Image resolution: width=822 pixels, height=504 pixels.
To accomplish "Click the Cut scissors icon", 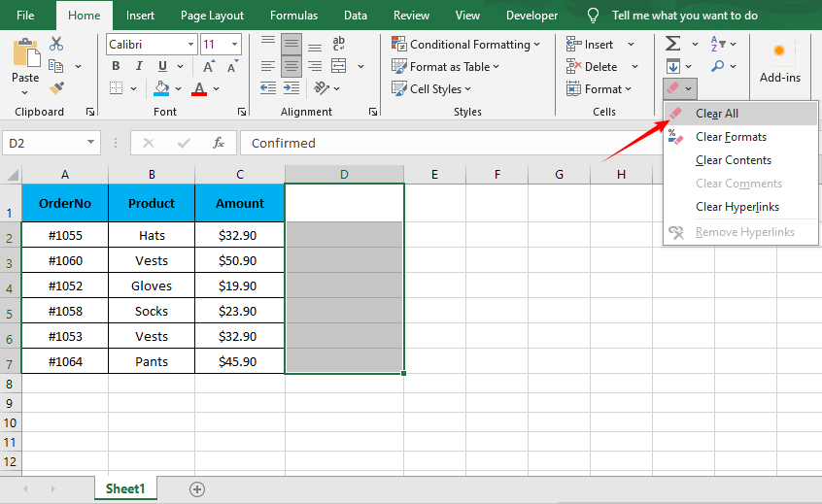I will (x=56, y=44).
